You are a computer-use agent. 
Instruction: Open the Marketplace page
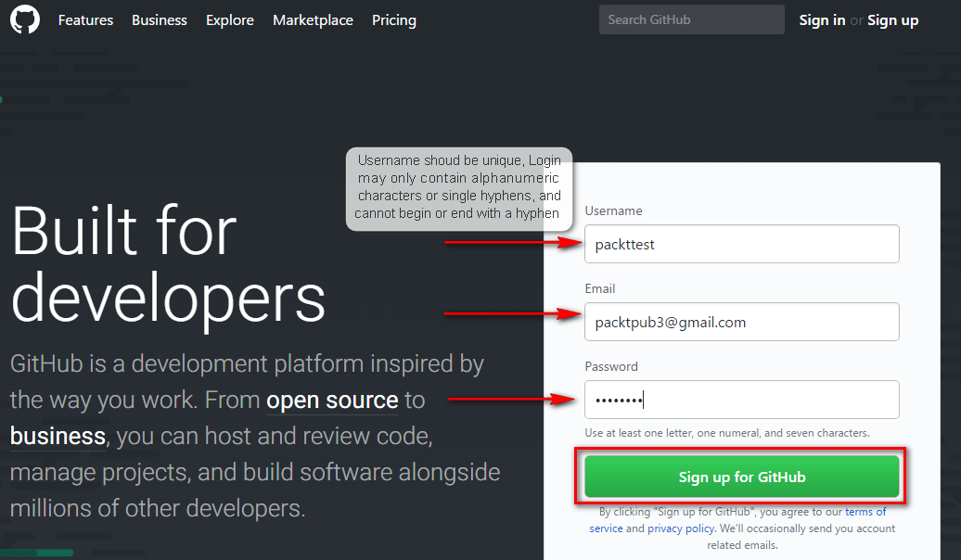click(x=313, y=20)
